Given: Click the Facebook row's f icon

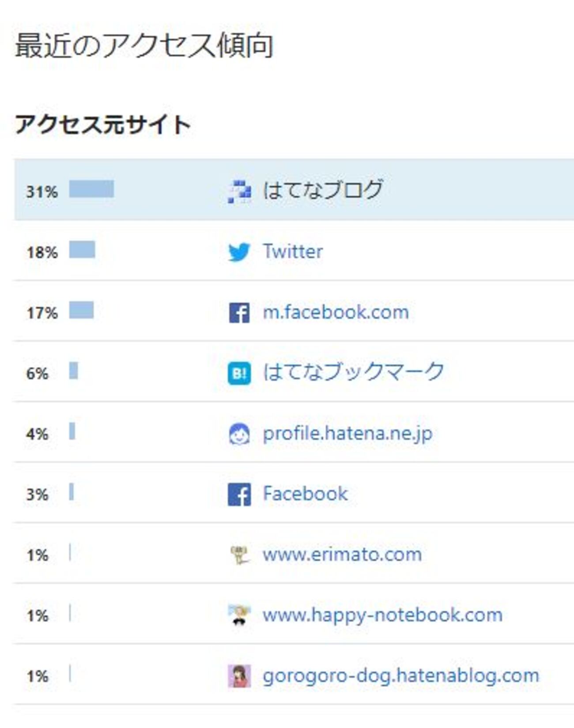Looking at the screenshot, I should click(x=239, y=494).
